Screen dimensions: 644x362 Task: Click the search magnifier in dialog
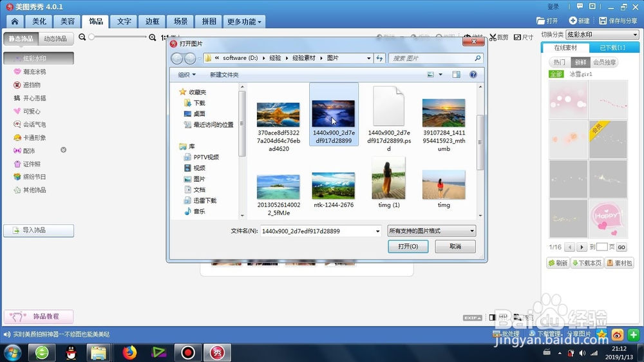point(477,59)
